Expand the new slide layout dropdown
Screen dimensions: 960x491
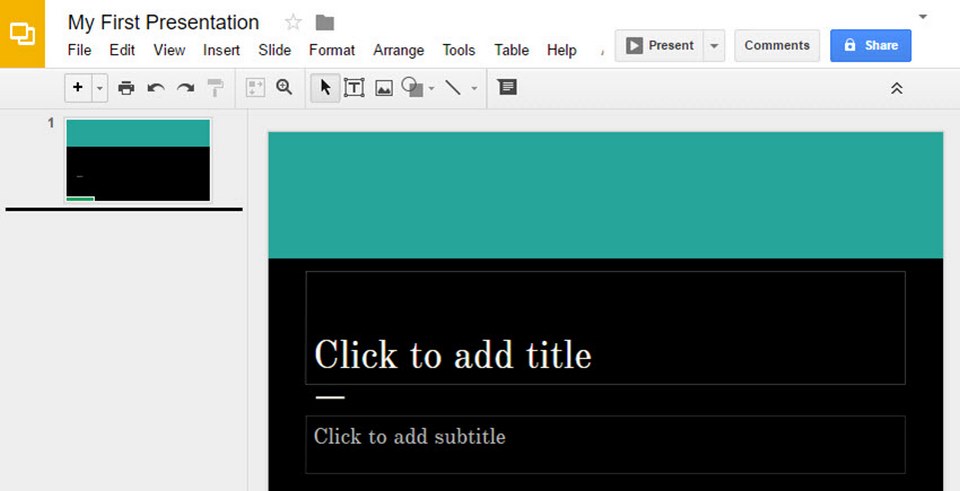pyautogui.click(x=100, y=88)
